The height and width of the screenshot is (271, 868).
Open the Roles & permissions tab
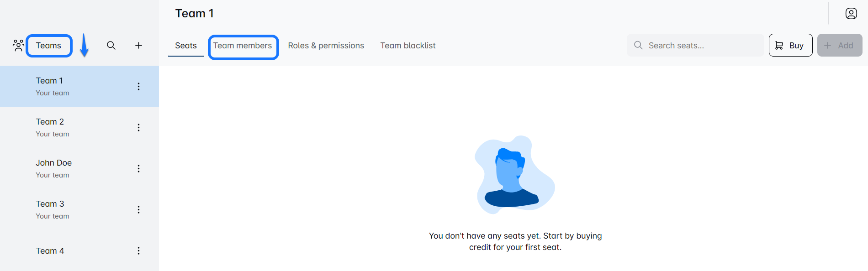tap(326, 46)
